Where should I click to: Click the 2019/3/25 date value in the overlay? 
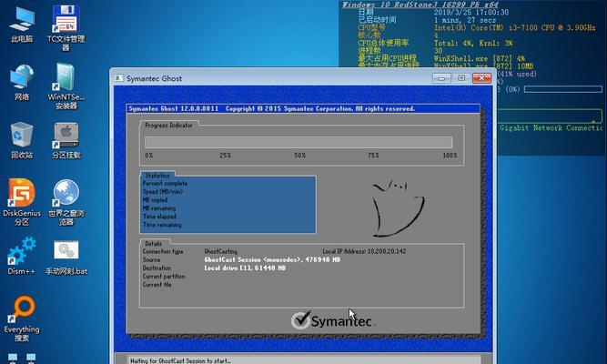(471, 13)
